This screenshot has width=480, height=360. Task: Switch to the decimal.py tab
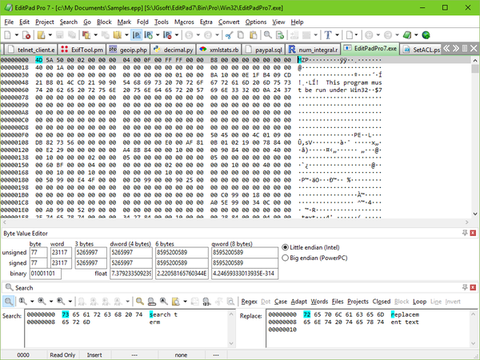point(174,50)
